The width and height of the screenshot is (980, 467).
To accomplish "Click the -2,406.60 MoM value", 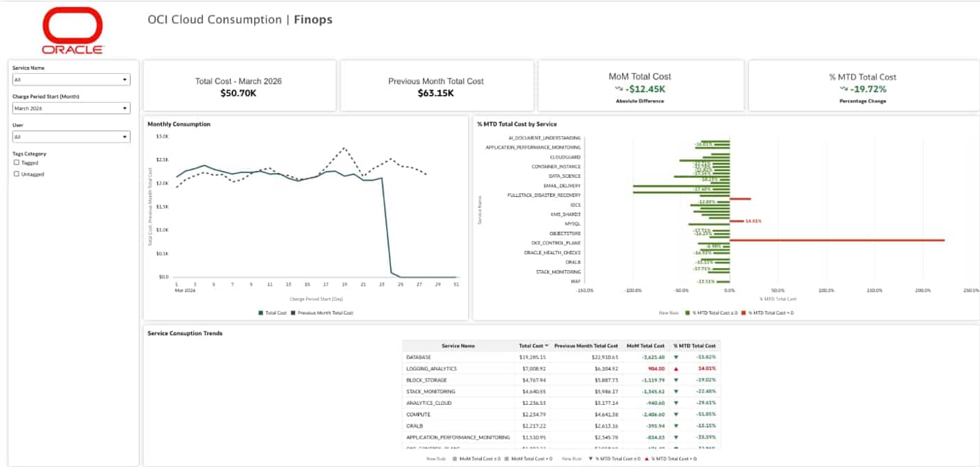I will [x=653, y=415].
